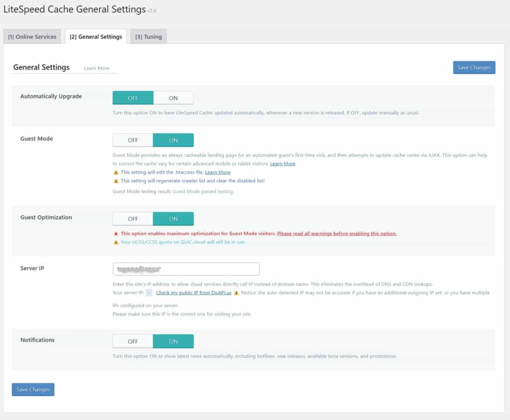
Task: Open Learn More beside the General Settings heading
Action: pos(97,68)
